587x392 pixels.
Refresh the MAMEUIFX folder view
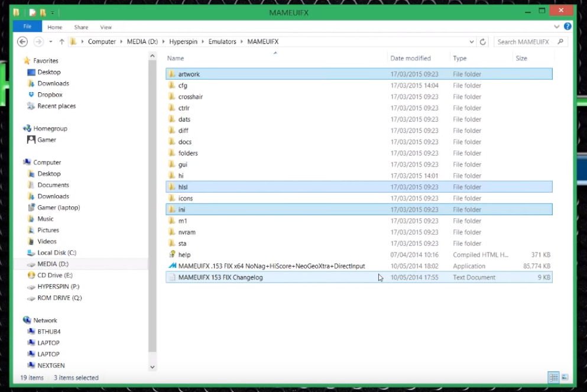[x=483, y=42]
